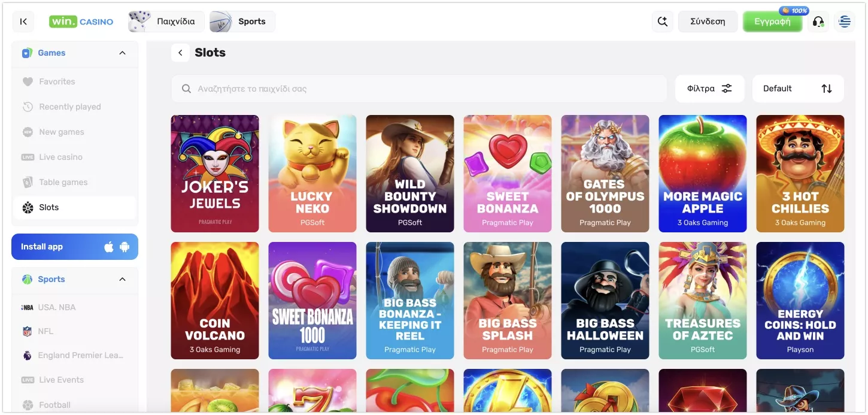The height and width of the screenshot is (415, 868).
Task: Click the Sports section basketball icon
Action: coord(26,279)
